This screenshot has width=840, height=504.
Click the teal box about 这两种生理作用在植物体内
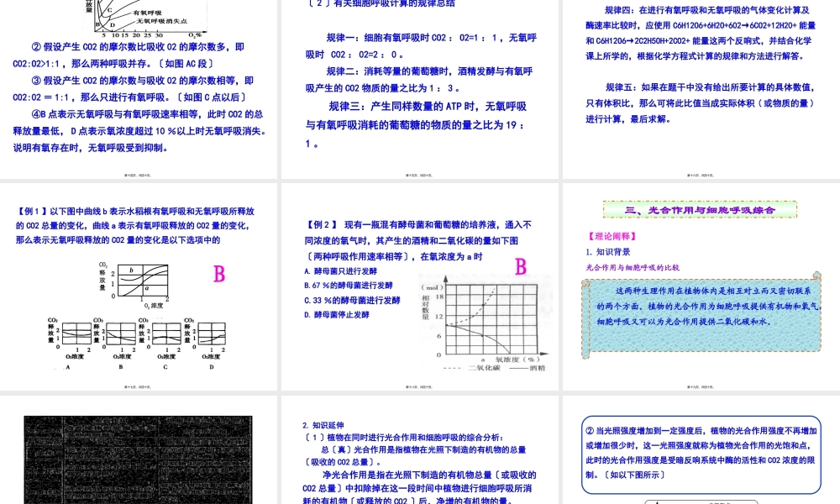(701, 318)
